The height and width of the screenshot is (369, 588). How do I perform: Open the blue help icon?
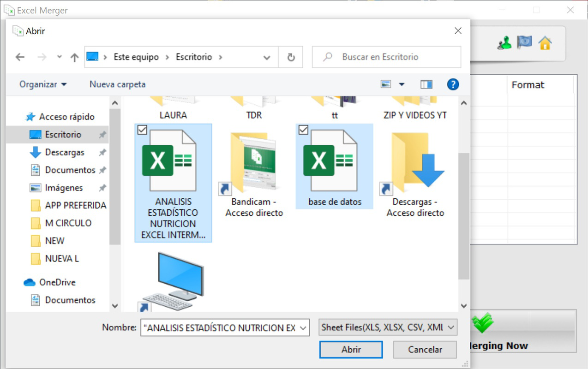pyautogui.click(x=453, y=84)
